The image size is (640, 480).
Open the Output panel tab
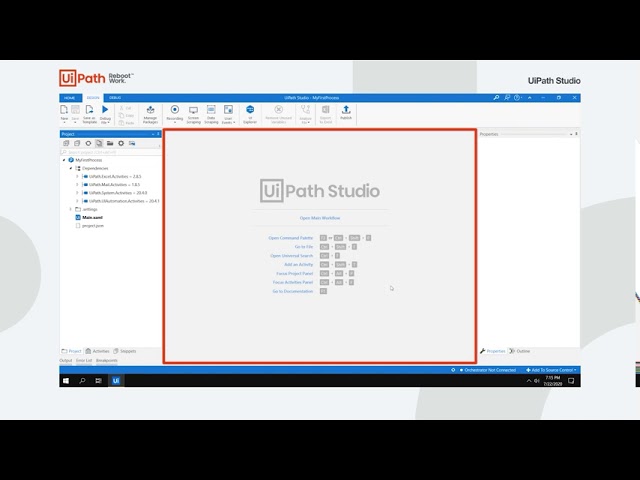66,360
